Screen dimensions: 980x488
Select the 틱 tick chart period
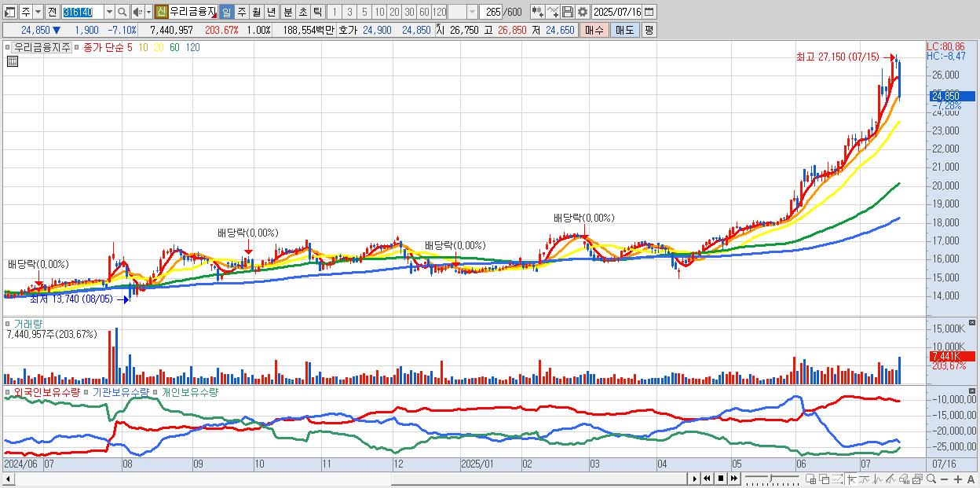317,13
